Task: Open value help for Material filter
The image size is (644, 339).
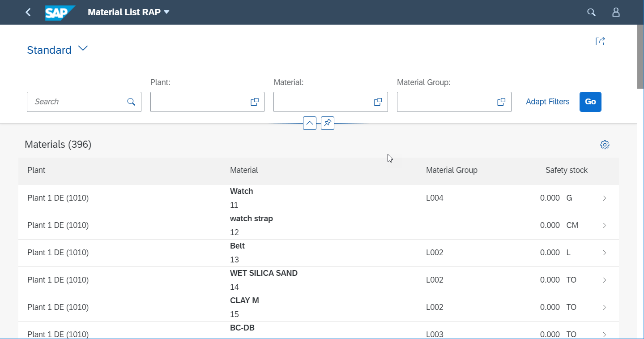Action: click(x=378, y=102)
